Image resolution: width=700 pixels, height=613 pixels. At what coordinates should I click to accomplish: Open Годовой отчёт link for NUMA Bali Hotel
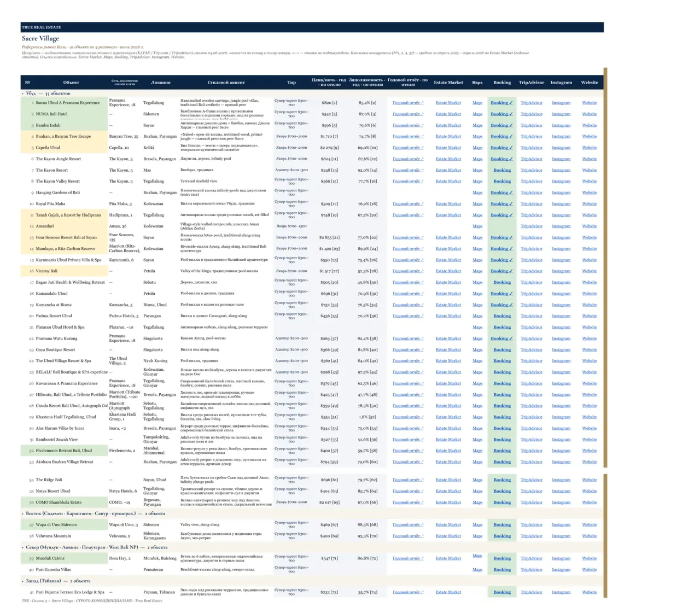click(408, 114)
